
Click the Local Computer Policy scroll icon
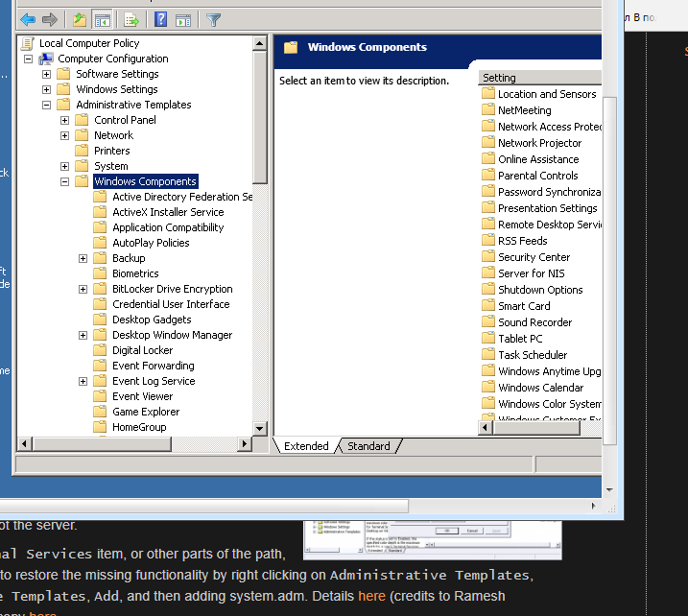(x=28, y=43)
